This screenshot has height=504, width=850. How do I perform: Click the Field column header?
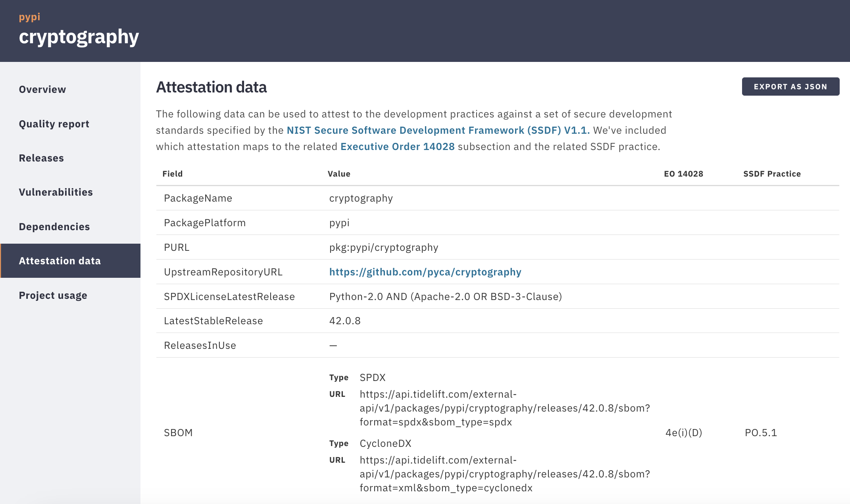[173, 174]
